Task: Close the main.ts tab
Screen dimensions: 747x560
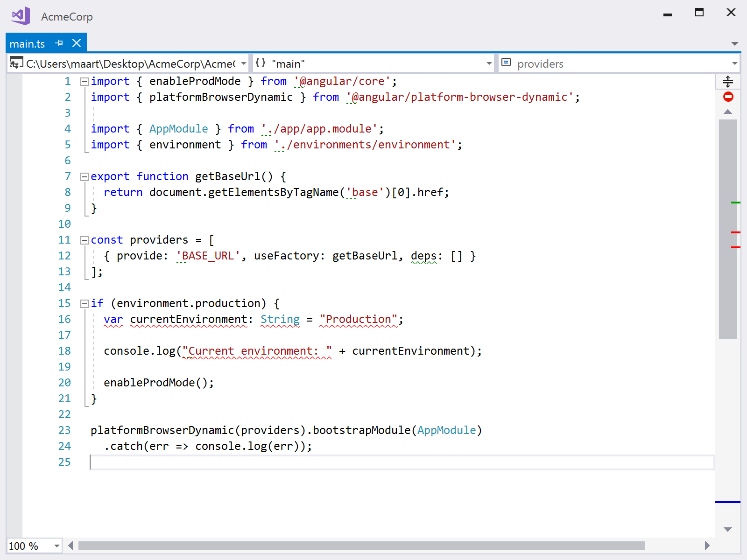Action: pos(76,43)
